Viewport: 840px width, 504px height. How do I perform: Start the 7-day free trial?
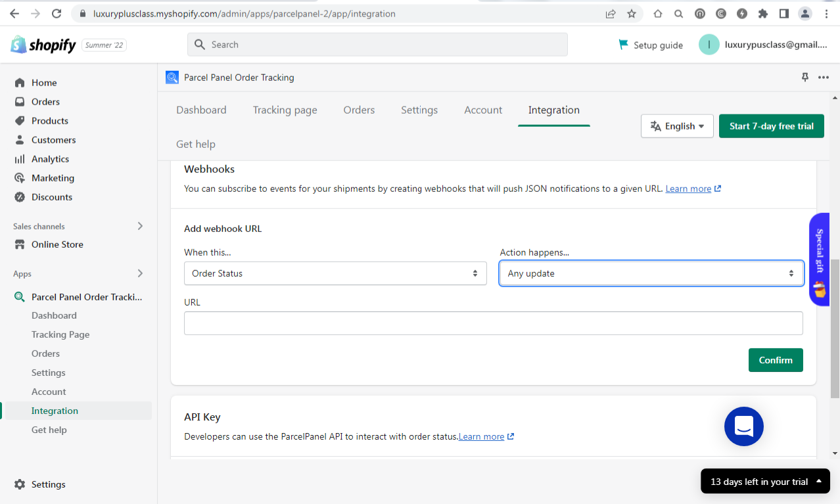point(772,126)
